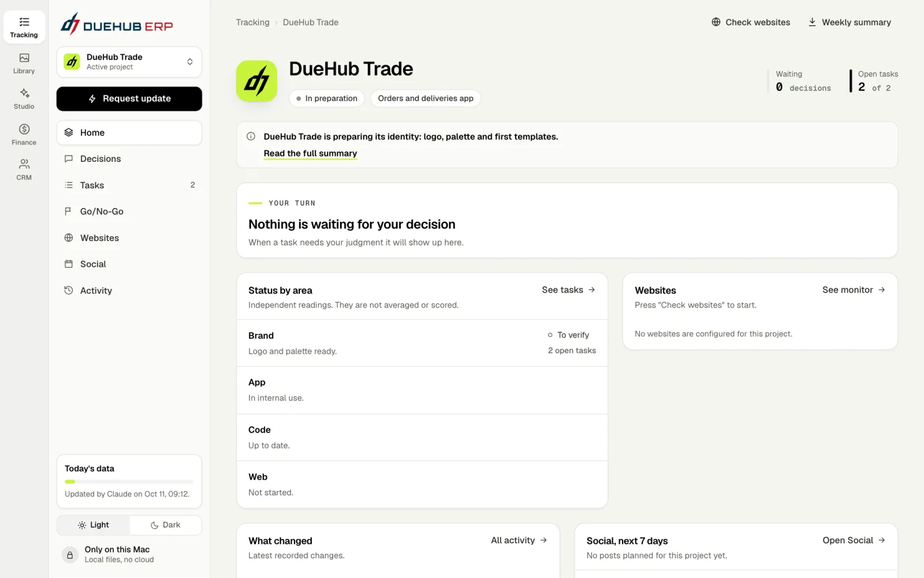Click the Tasks list icon
This screenshot has height=578, width=924.
69,185
